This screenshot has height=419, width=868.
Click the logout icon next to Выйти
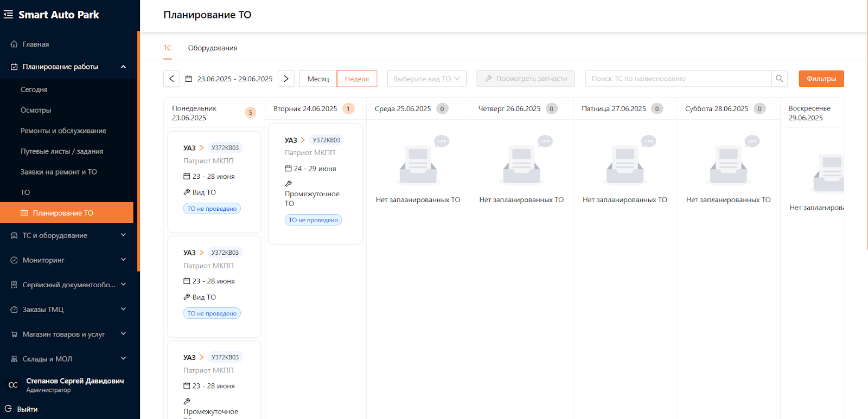tap(8, 409)
